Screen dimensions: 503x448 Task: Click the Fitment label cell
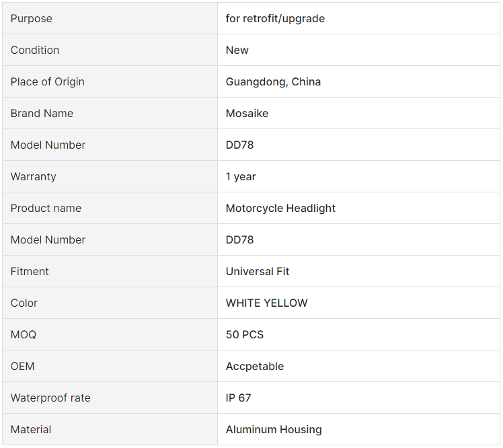point(110,272)
